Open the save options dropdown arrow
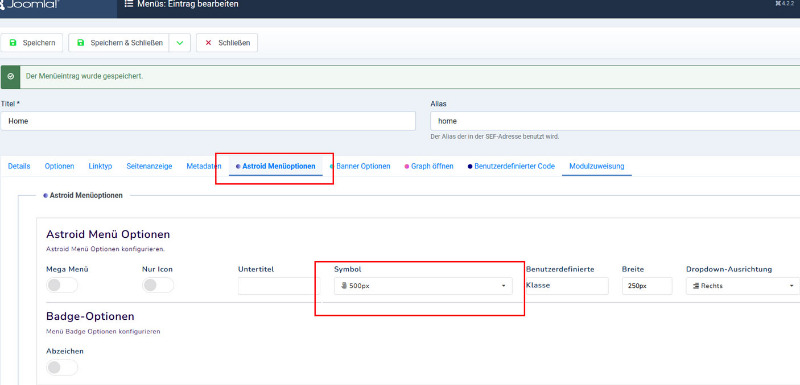The width and height of the screenshot is (800, 385). click(x=180, y=43)
